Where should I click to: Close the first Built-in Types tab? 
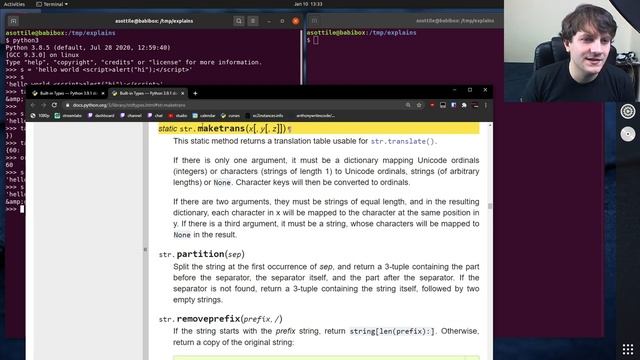tap(103, 93)
